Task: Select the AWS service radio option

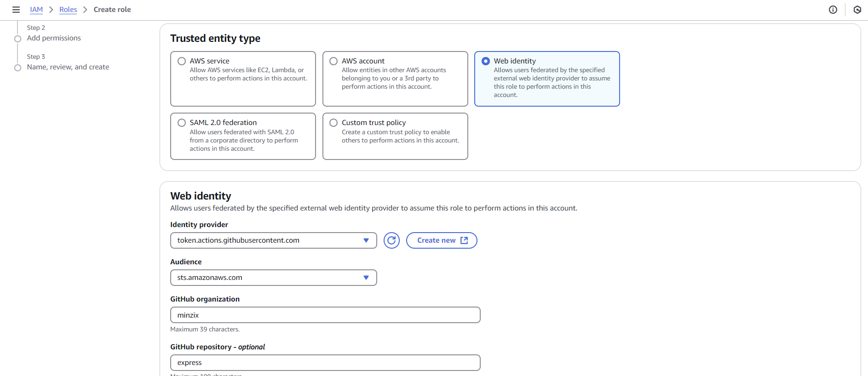Action: pyautogui.click(x=182, y=61)
